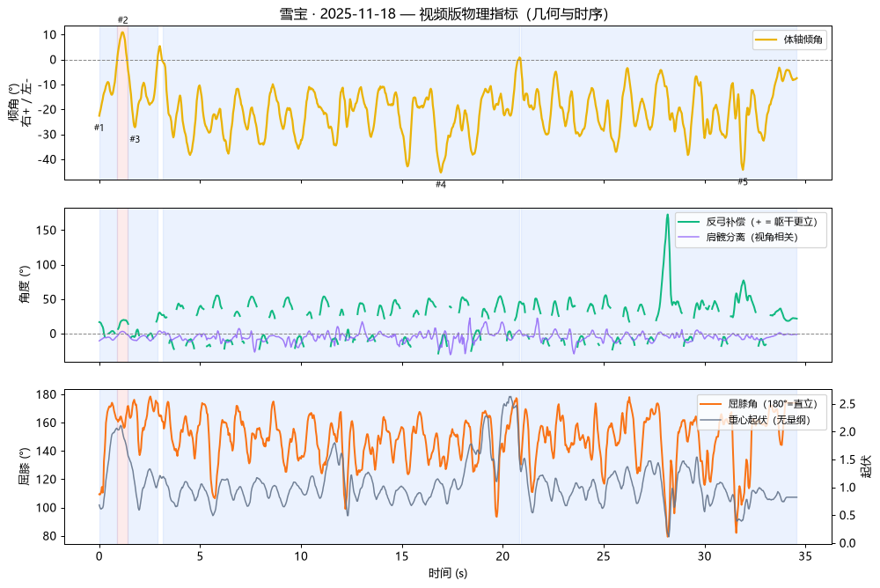Viewport: 880px width, 588px height.
Task: Click the '2.0' tick on the right axis
Action: point(847,432)
